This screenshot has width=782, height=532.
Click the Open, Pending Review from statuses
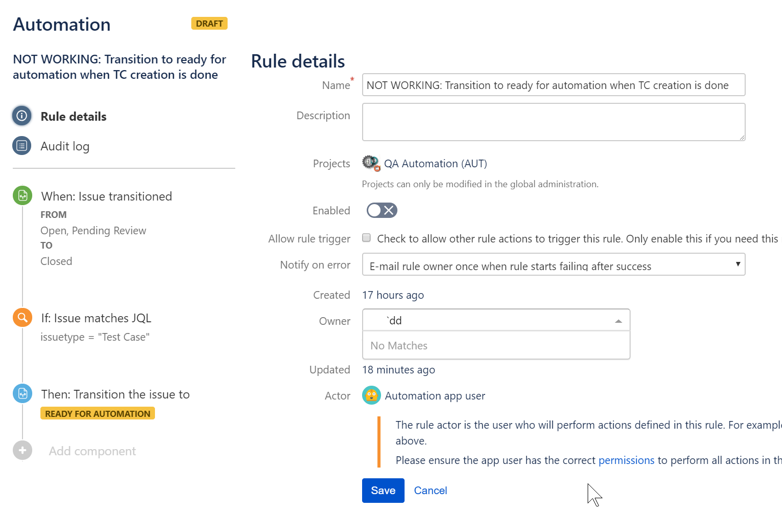click(94, 231)
